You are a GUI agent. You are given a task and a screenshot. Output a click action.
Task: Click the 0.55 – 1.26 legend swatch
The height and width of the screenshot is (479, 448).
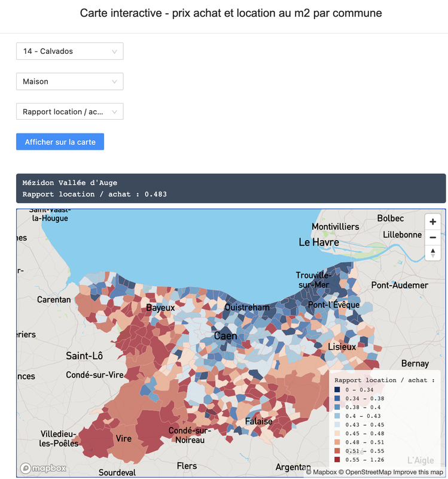[x=337, y=459]
